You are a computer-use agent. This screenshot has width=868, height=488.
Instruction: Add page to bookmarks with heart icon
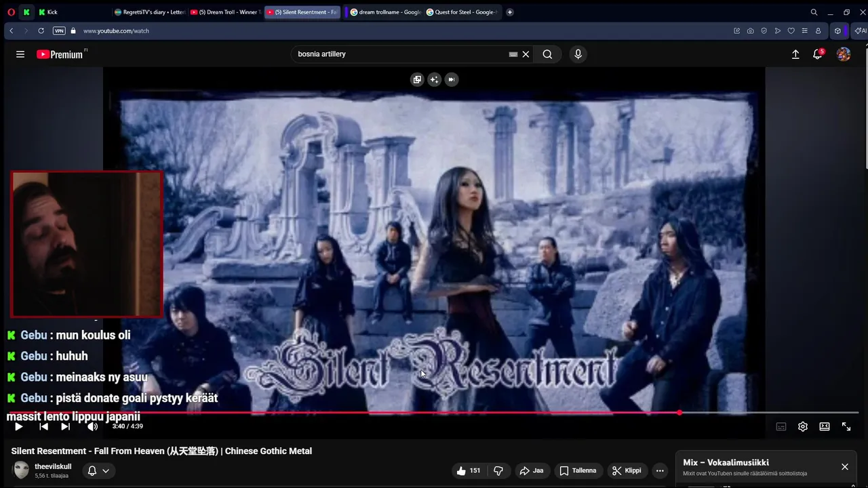click(791, 30)
